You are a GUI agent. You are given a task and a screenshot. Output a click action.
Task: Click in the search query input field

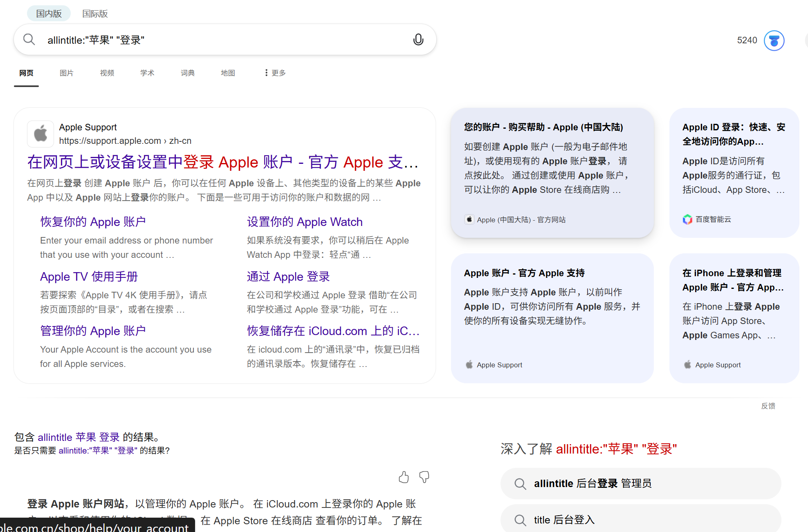coord(225,40)
